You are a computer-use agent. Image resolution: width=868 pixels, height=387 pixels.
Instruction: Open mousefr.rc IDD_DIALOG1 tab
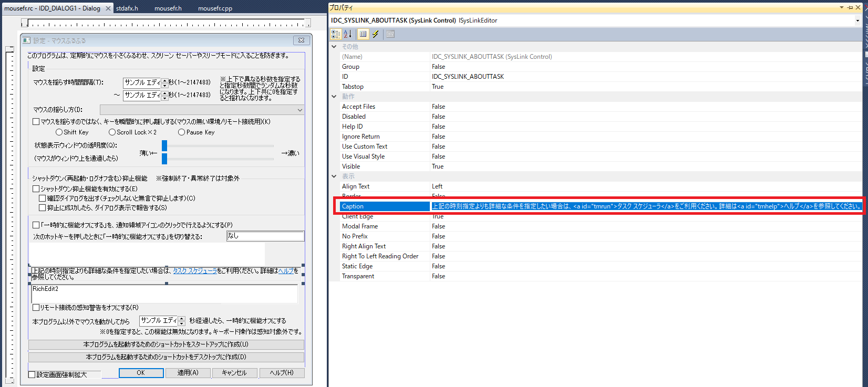52,8
